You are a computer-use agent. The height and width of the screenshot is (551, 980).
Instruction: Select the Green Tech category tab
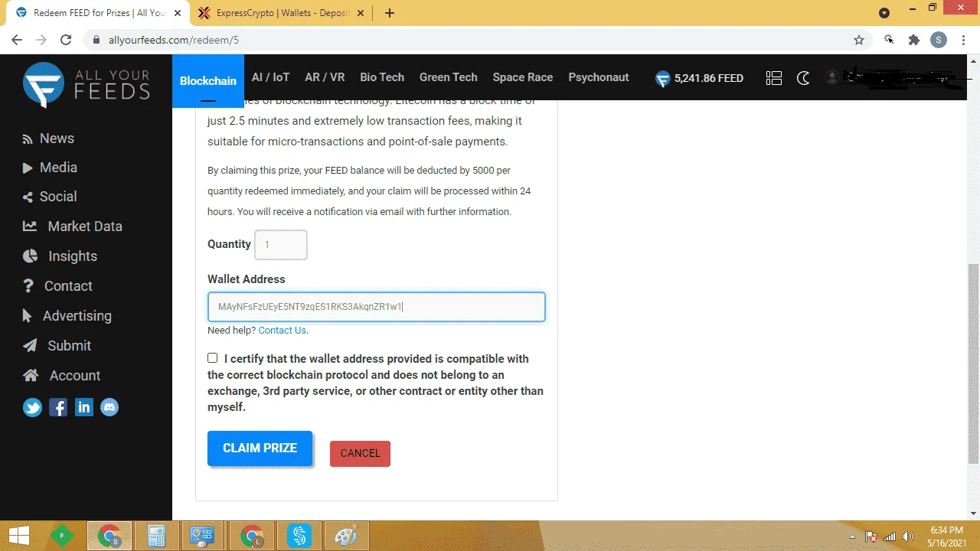(x=449, y=77)
